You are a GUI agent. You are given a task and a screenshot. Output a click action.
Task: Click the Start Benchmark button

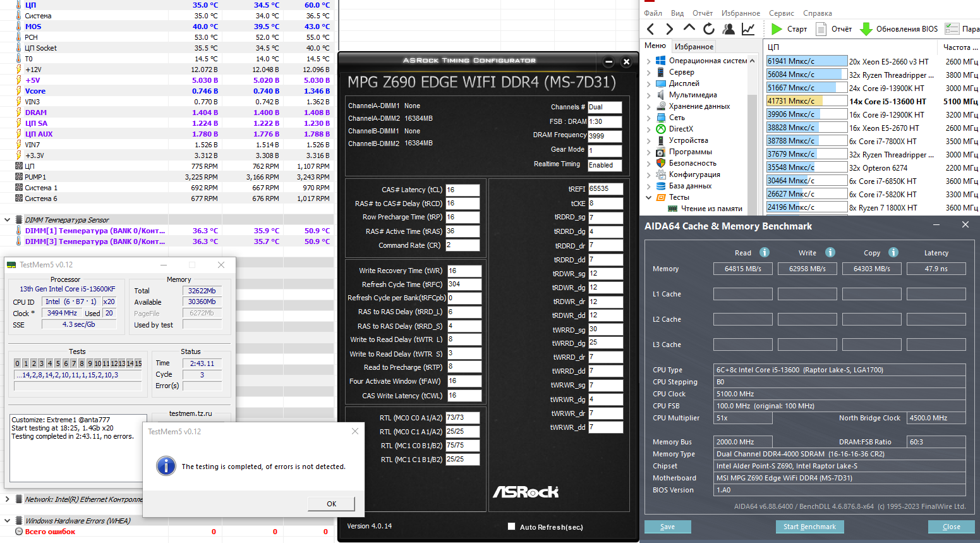click(x=809, y=527)
